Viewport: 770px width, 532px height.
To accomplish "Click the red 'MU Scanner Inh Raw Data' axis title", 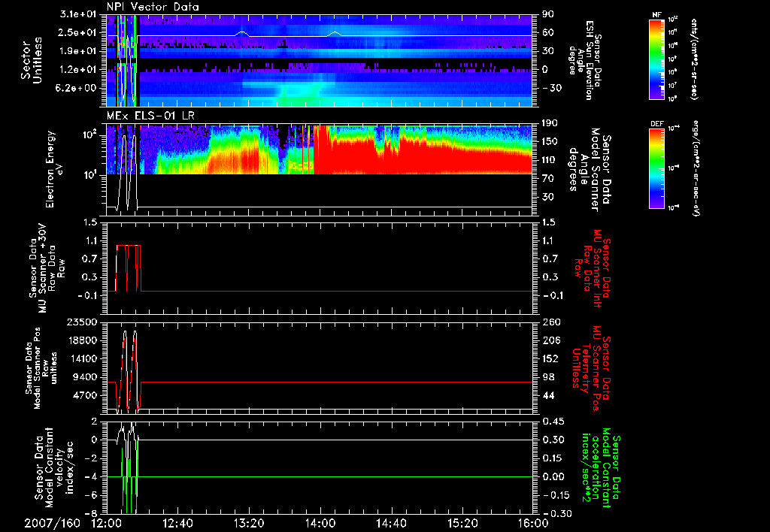I will [x=593, y=268].
